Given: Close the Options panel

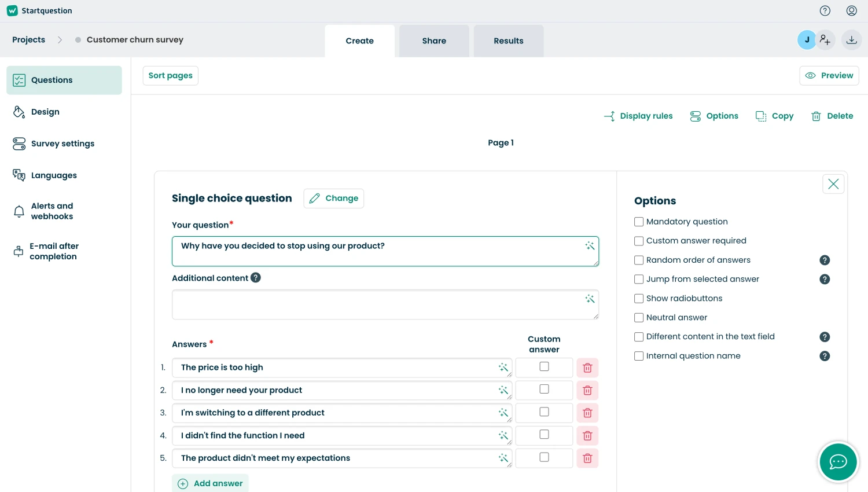Looking at the screenshot, I should (x=833, y=184).
